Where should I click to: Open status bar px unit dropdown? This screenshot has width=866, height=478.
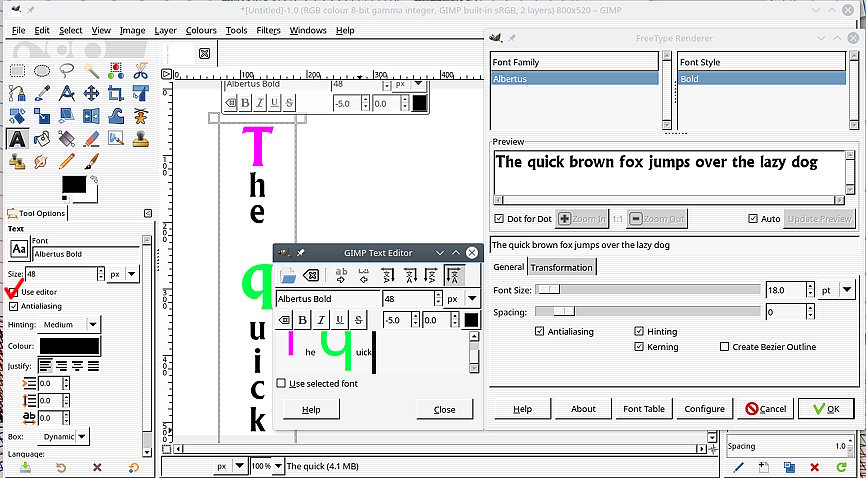[231, 466]
